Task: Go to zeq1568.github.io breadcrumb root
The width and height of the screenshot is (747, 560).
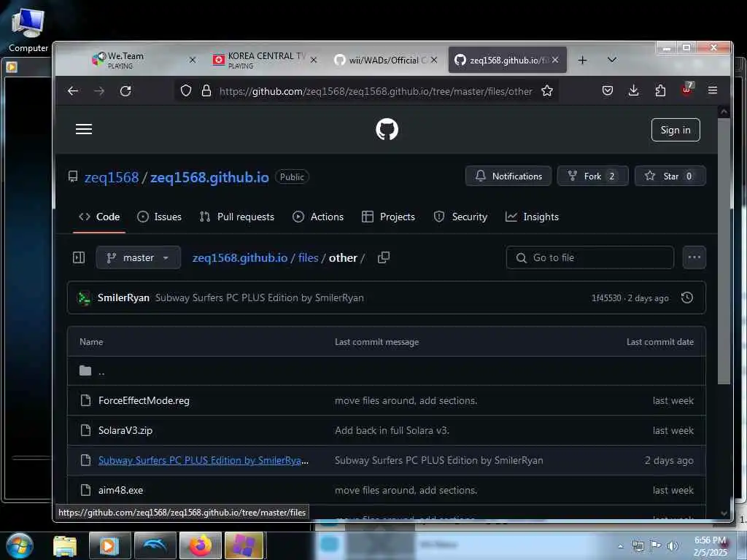Action: tap(239, 257)
